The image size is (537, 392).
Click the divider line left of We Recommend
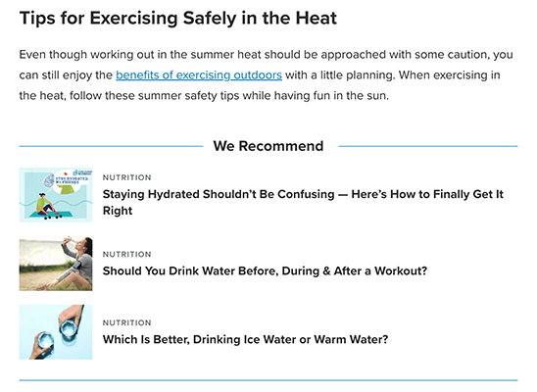point(111,146)
